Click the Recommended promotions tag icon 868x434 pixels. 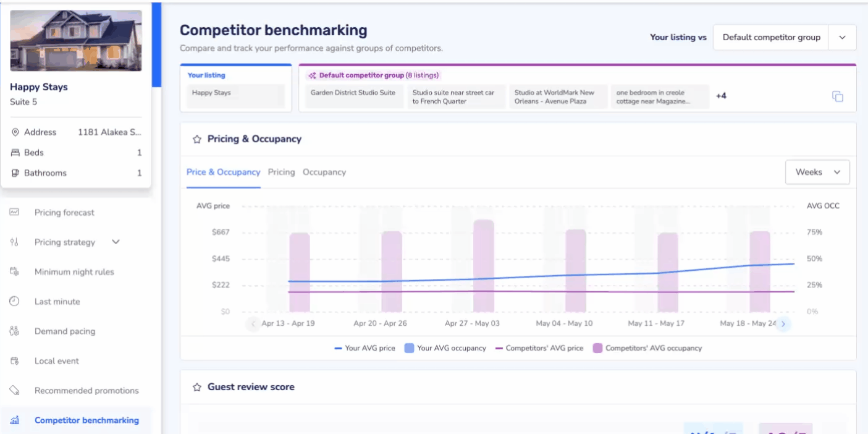(x=14, y=390)
